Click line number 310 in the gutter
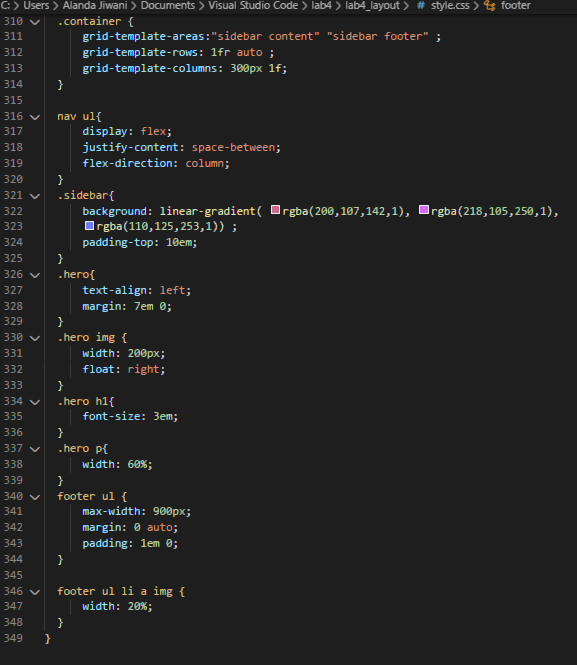This screenshot has height=665, width=577. (13, 21)
